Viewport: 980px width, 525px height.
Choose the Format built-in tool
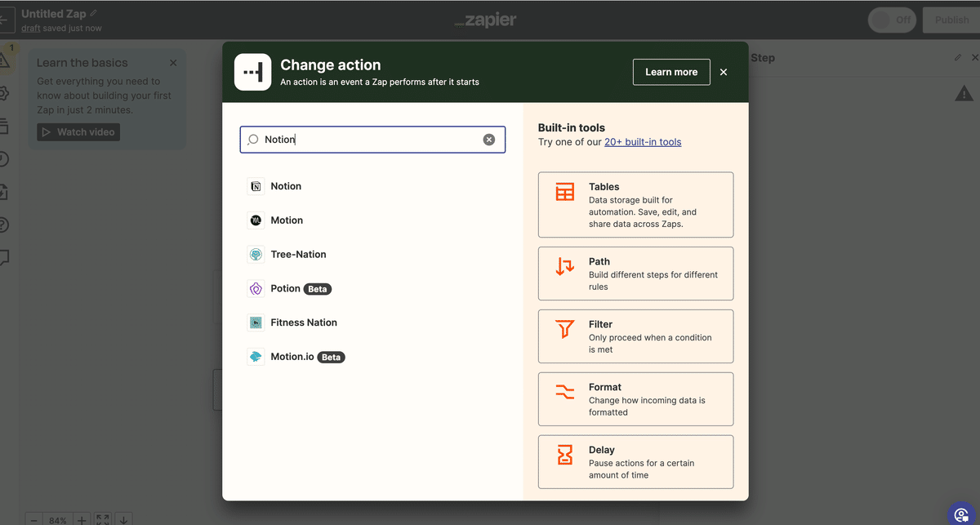coord(635,399)
